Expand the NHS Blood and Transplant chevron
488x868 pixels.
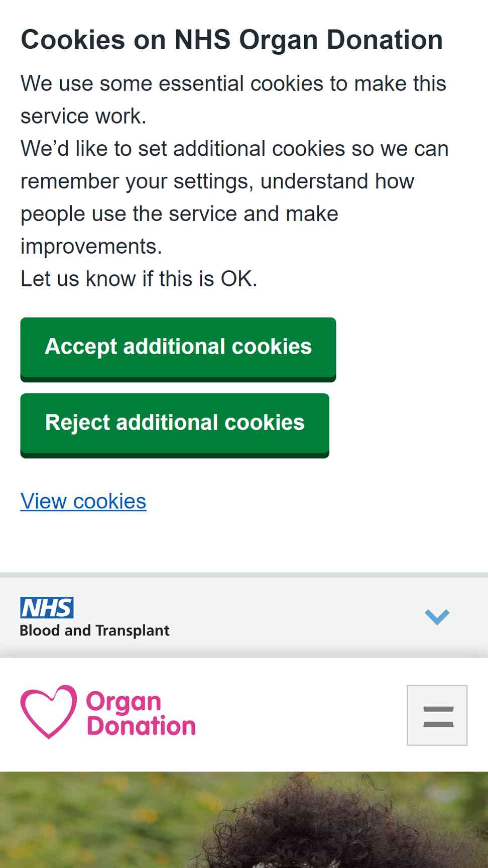[x=437, y=617]
